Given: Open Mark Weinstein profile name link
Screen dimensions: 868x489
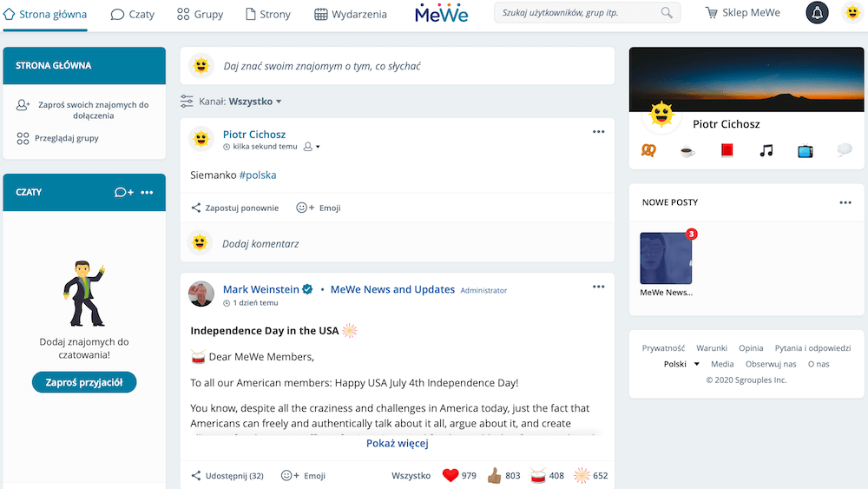Looking at the screenshot, I should click(x=260, y=289).
